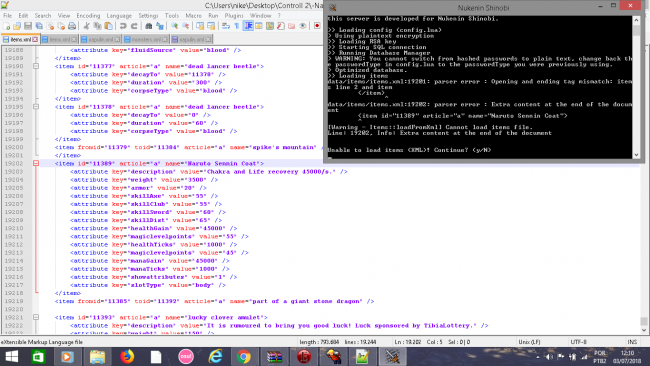The height and width of the screenshot is (366, 650).
Task: Collapse the red fold marker at line 19202
Action: click(36, 163)
